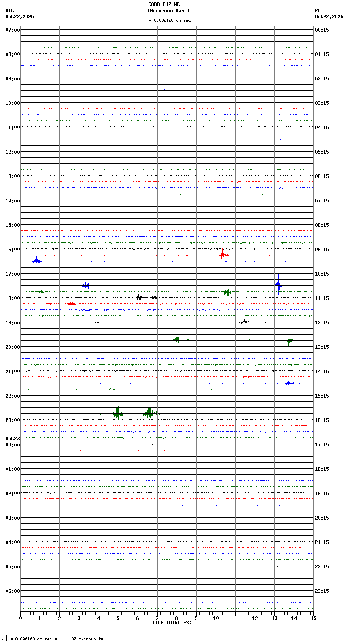Click the blue event near 13.7 minutes at 21:30
The height and width of the screenshot is (644, 346).
[289, 383]
